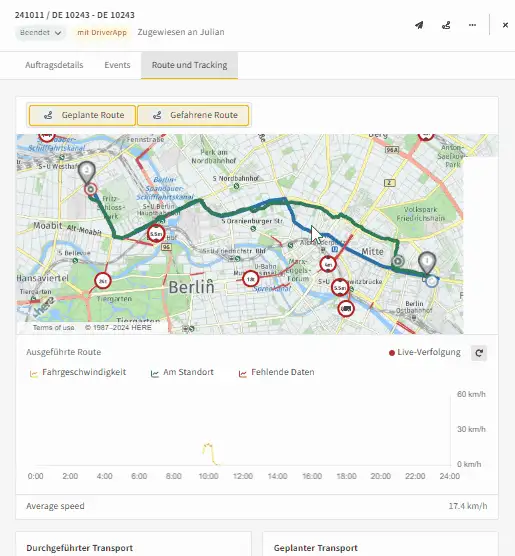Toggle the Am Standort chart legend
This screenshot has width=515, height=556.
pyautogui.click(x=182, y=372)
